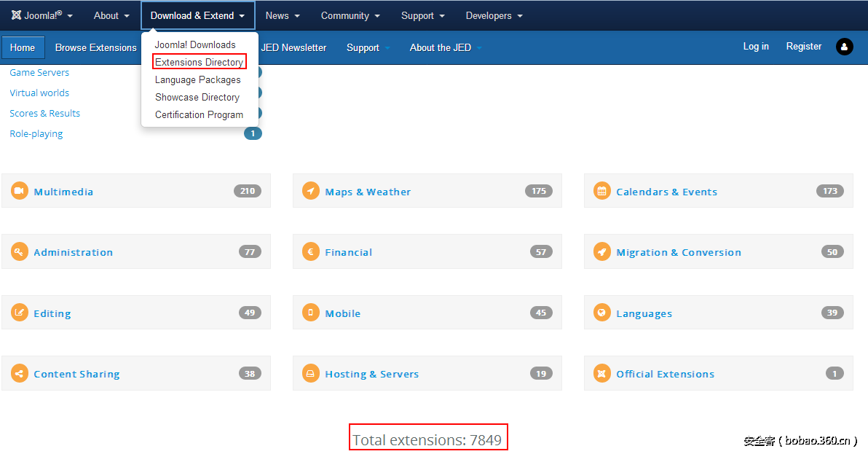
Task: Open the Role-playing category link
Action: pos(36,133)
